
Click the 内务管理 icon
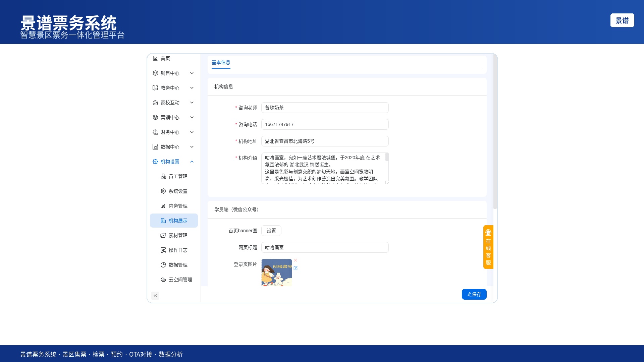(x=163, y=206)
